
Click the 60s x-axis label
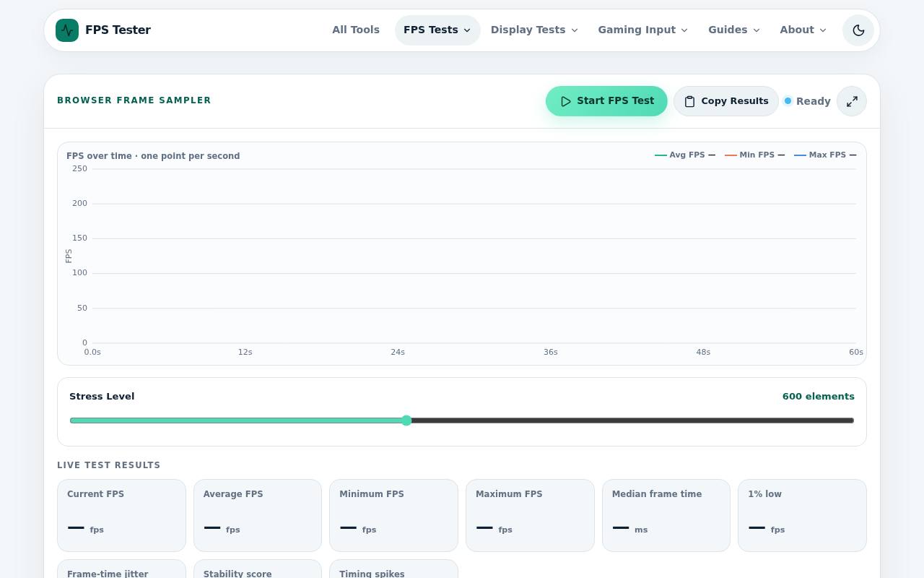856,352
